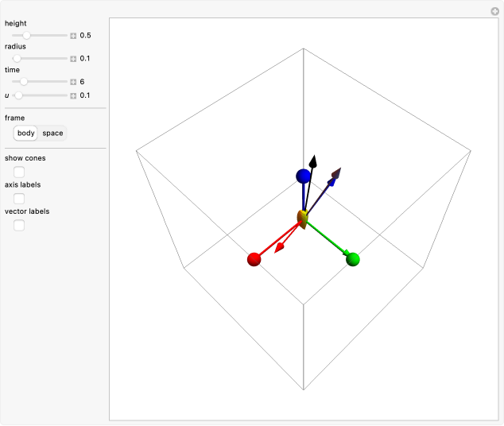504x426 pixels.
Task: Click the red sphere in the plot
Action: click(x=254, y=259)
